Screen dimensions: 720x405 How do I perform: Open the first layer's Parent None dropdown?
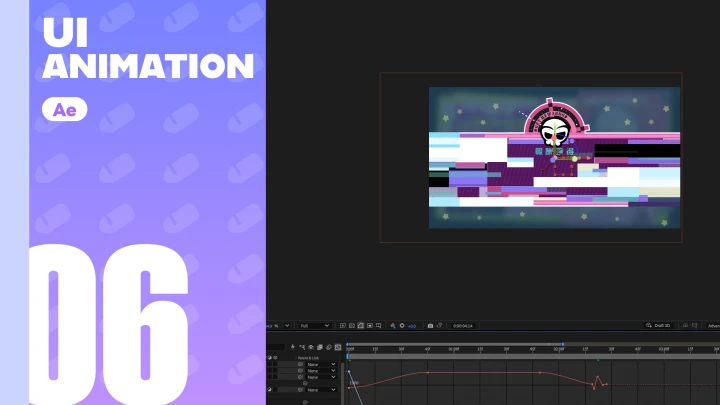coord(321,364)
